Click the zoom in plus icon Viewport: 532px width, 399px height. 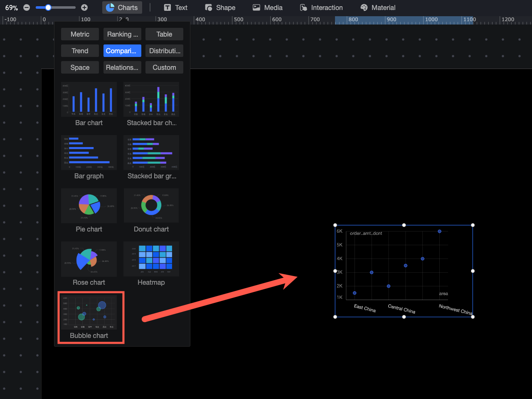click(84, 7)
